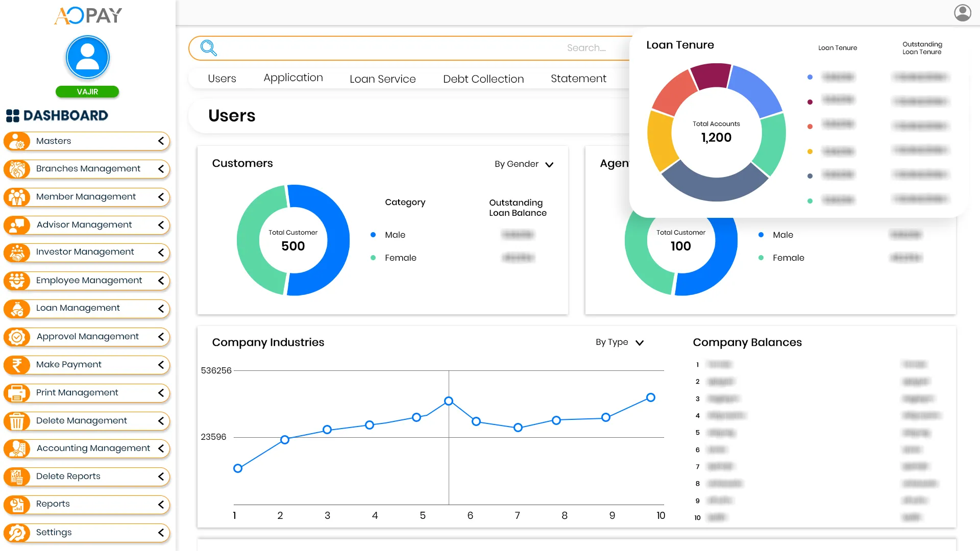Select the Masters icon in sidebar

click(18, 141)
